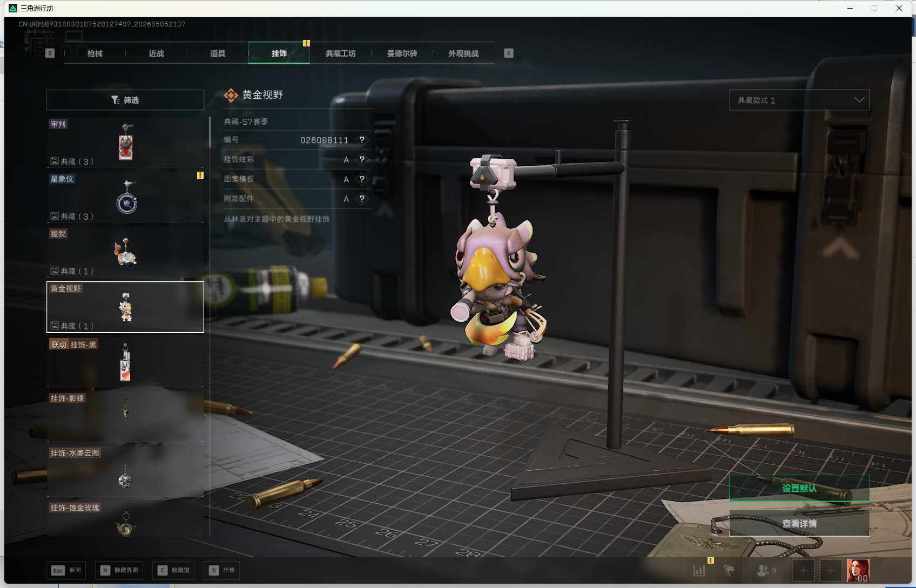The height and width of the screenshot is (588, 916).
Task: Click the 图案模板 row label
Action: [239, 179]
